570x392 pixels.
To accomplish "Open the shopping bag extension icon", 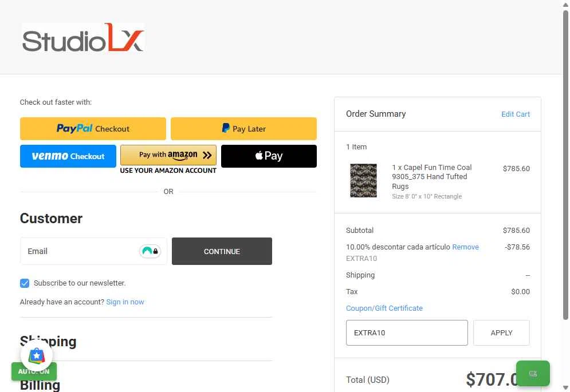I will click(x=37, y=355).
